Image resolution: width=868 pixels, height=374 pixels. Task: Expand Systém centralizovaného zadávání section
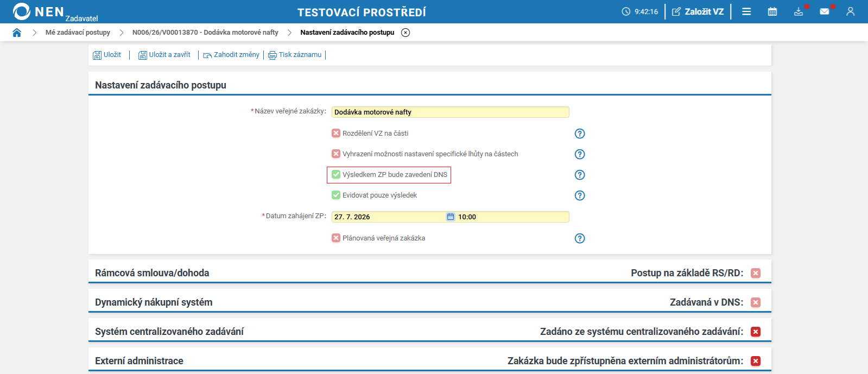(169, 332)
